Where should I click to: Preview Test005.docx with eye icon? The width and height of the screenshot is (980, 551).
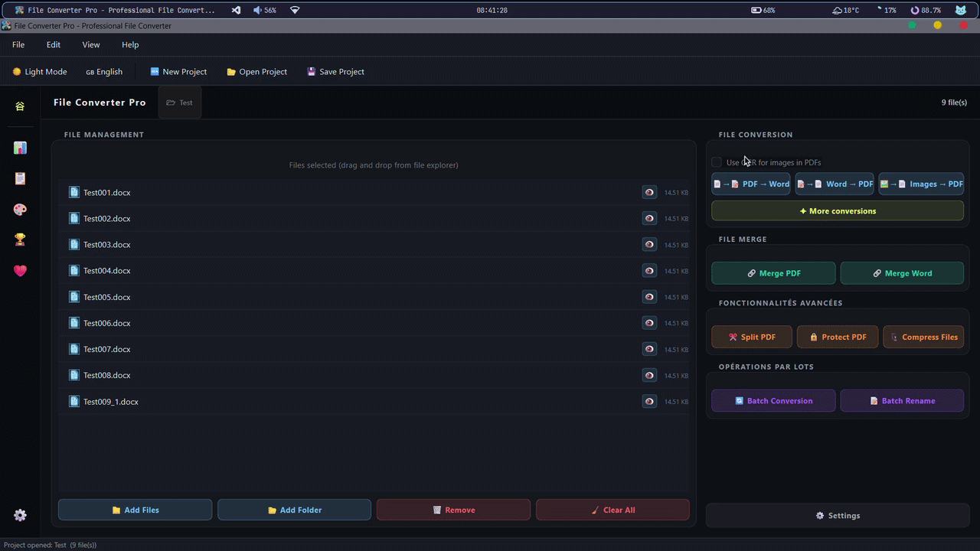[649, 297]
